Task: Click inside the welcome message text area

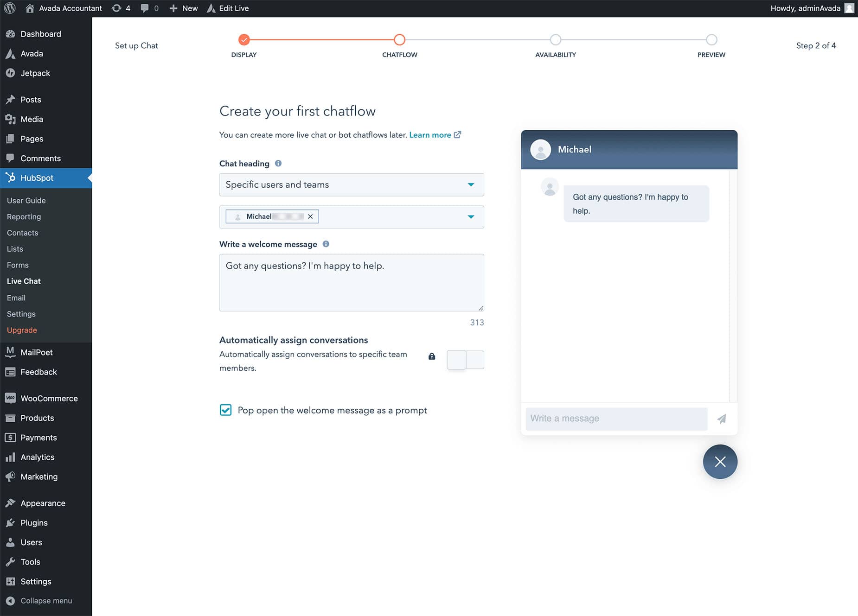Action: (x=352, y=282)
